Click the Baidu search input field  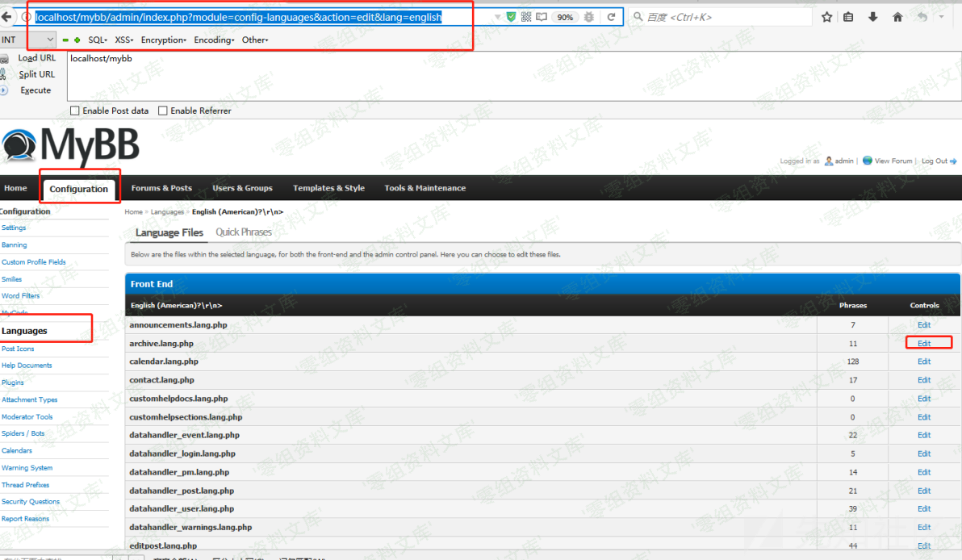pyautogui.click(x=726, y=17)
